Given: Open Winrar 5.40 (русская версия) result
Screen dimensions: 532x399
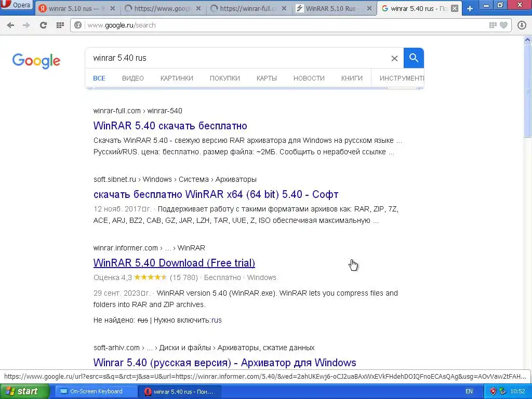Looking at the screenshot, I should [x=224, y=363].
